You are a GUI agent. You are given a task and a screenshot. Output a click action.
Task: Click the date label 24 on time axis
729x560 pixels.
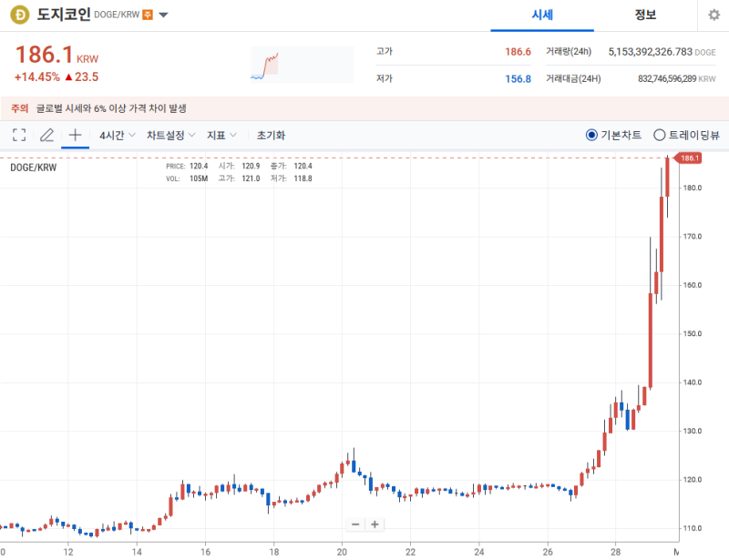click(479, 552)
